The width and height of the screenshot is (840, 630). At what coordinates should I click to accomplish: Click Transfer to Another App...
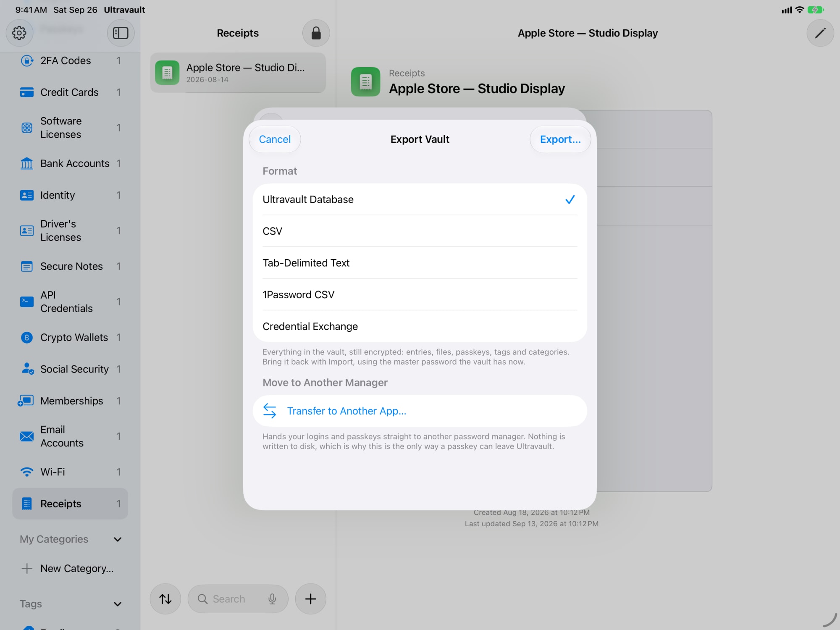(420, 411)
